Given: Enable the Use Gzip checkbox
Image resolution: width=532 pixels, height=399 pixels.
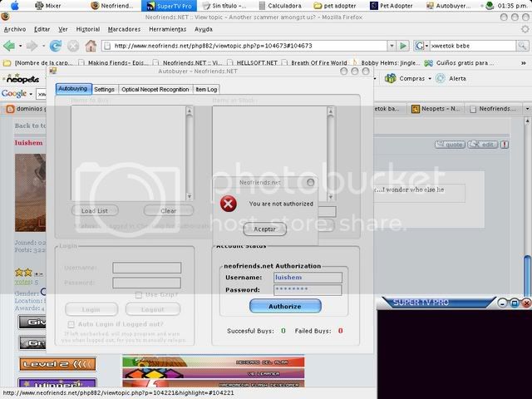Looking at the screenshot, I should (x=140, y=295).
